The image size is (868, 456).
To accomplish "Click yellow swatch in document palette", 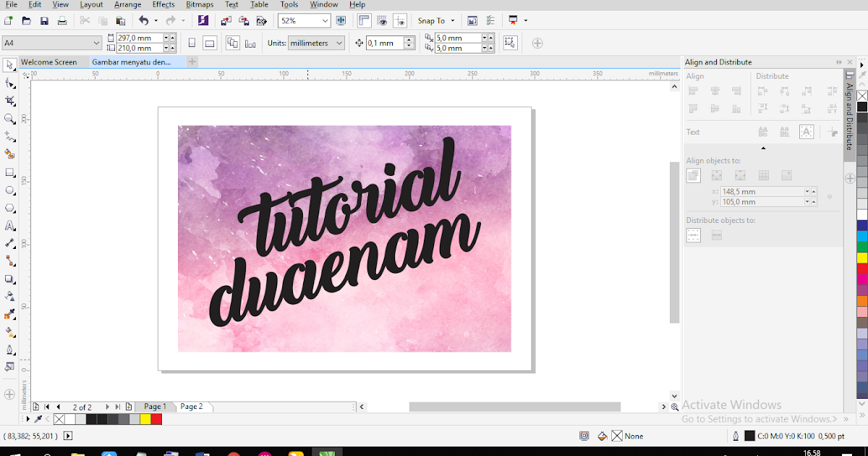I will coord(145,419).
